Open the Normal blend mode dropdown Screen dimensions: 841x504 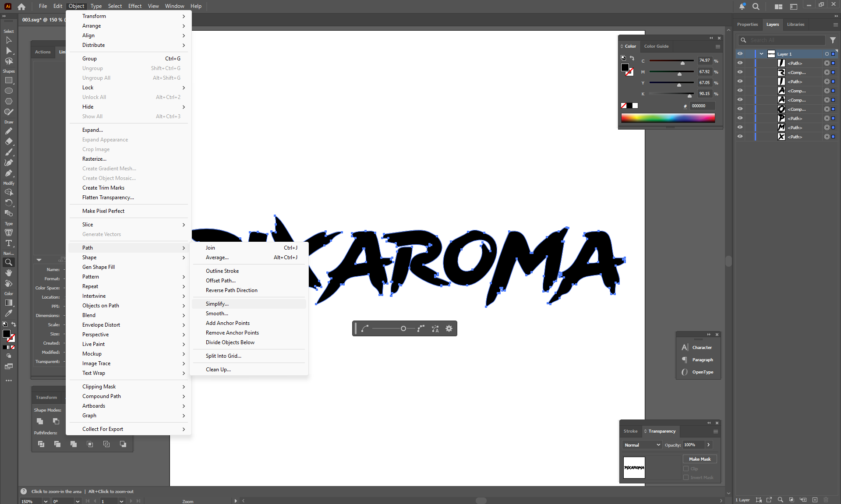[642, 445]
